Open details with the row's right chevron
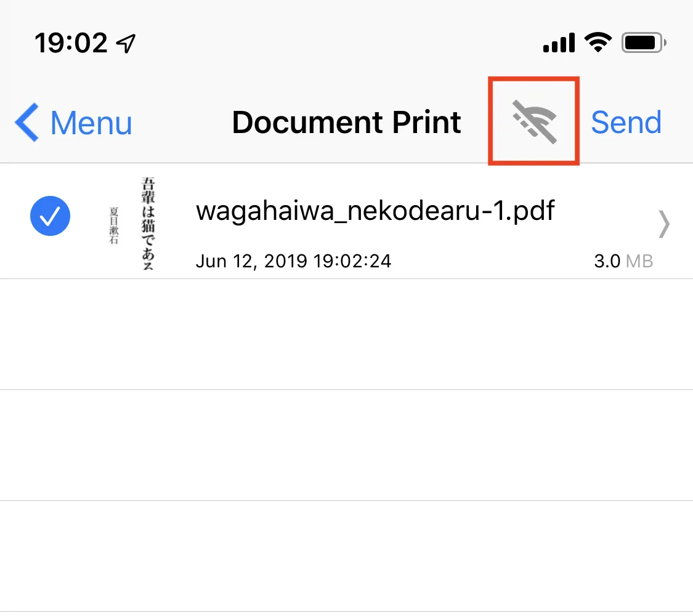Screen dimensions: 693x616 (663, 223)
